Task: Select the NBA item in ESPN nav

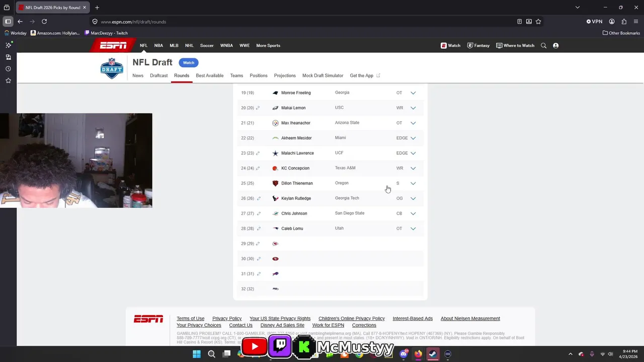Action: coord(158,45)
